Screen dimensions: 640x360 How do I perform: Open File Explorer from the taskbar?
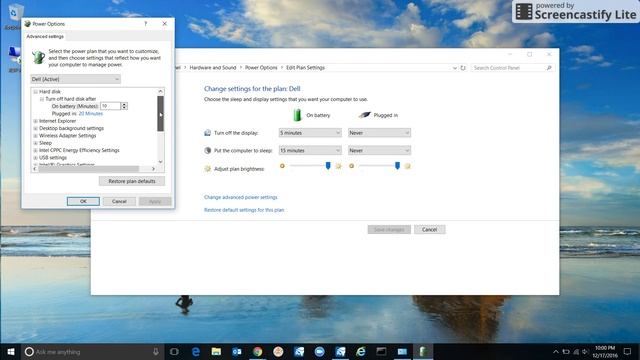coord(216,351)
